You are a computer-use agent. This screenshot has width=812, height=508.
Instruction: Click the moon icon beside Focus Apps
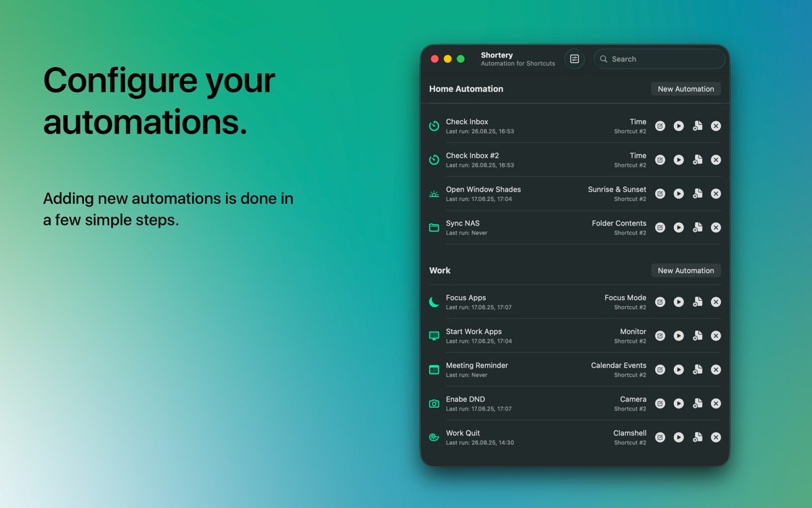click(x=434, y=302)
